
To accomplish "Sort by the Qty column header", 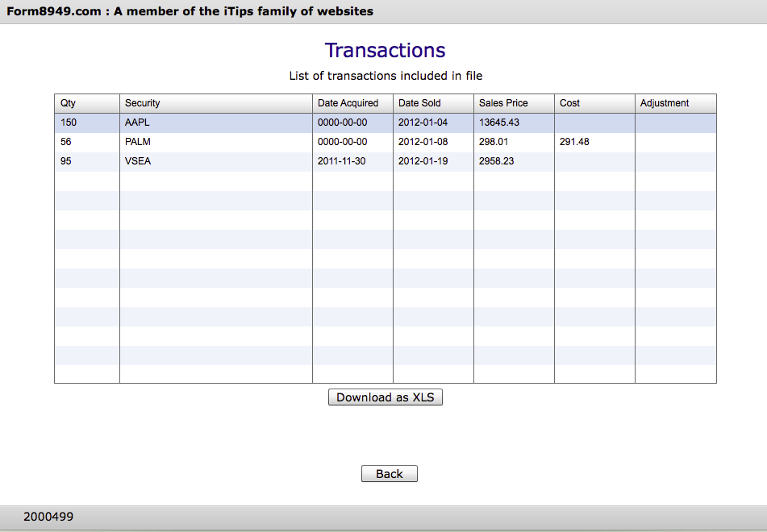I will pyautogui.click(x=87, y=103).
